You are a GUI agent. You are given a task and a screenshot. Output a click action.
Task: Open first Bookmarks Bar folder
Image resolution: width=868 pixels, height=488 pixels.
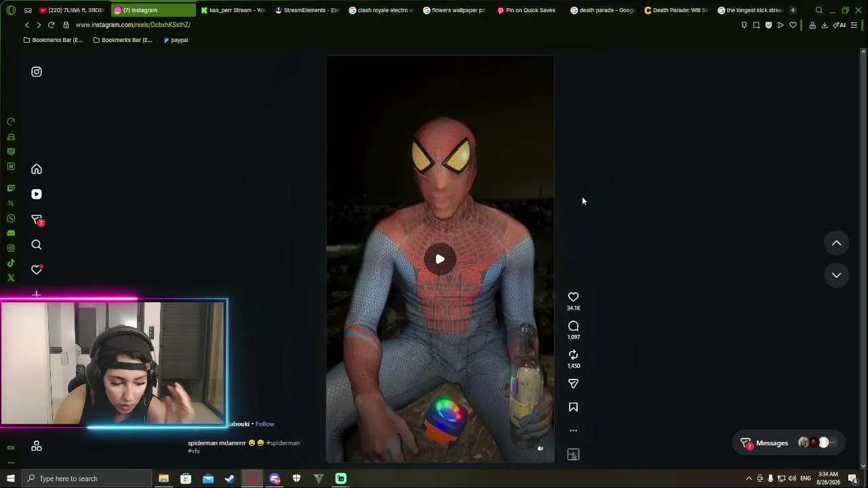pyautogui.click(x=53, y=40)
